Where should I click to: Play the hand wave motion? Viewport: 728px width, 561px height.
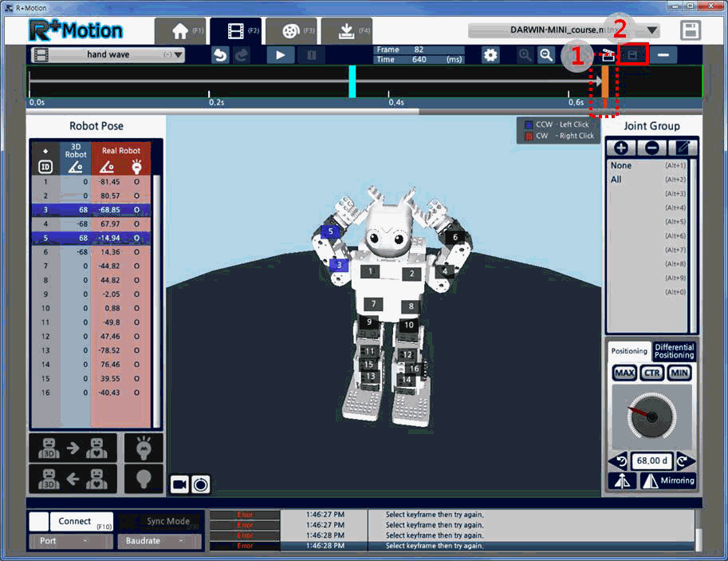click(281, 55)
